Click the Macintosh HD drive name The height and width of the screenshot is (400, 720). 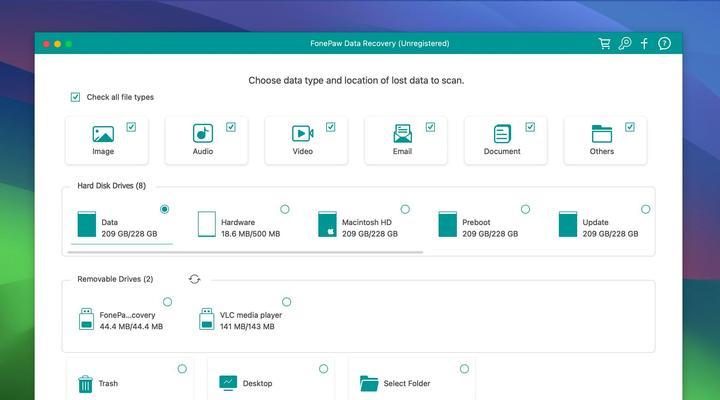(x=367, y=222)
